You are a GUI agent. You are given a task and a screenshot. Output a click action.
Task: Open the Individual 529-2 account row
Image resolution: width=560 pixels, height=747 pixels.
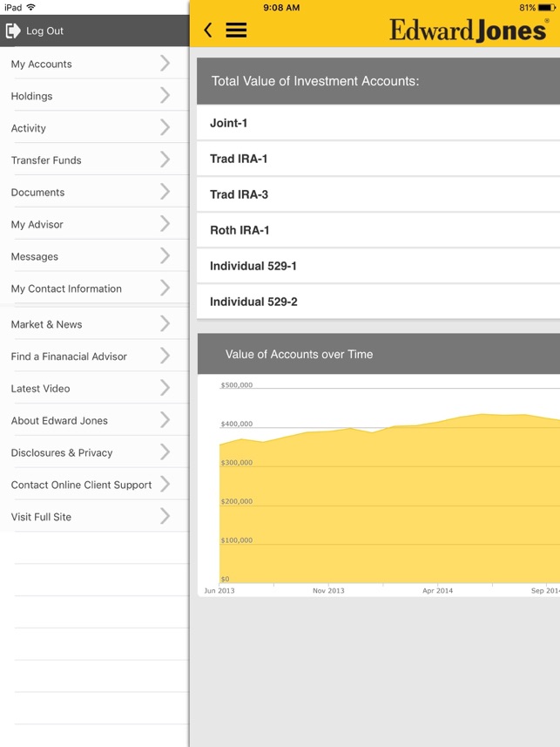click(x=379, y=302)
